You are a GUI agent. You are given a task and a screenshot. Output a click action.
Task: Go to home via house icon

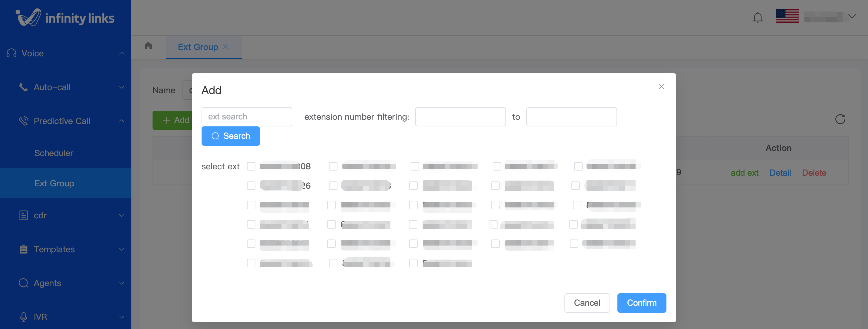click(x=148, y=46)
